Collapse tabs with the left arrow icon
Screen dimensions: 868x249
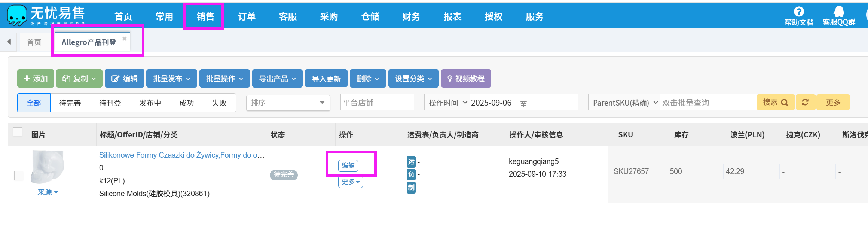(9, 42)
